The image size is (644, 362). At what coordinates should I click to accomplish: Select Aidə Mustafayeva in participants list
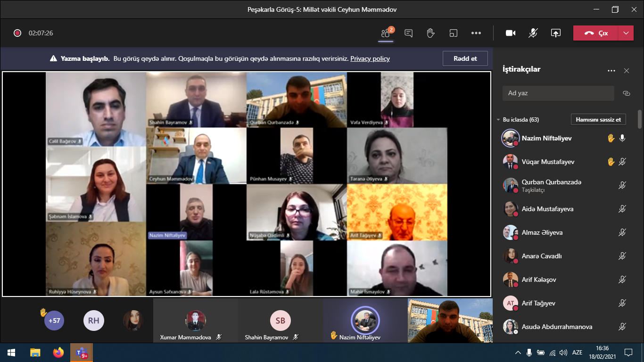(x=547, y=209)
